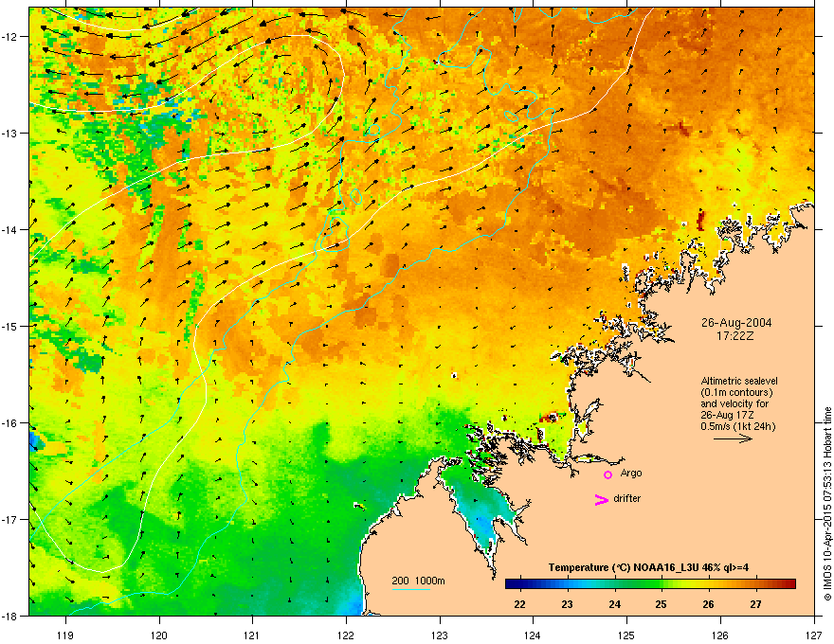Click the colorbar value 23
Screen dimensions: 834x644
point(568,604)
